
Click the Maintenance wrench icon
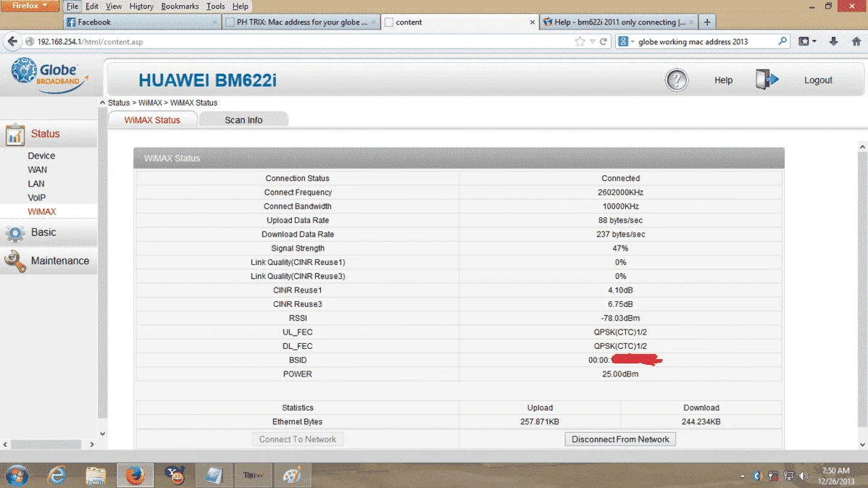(15, 261)
